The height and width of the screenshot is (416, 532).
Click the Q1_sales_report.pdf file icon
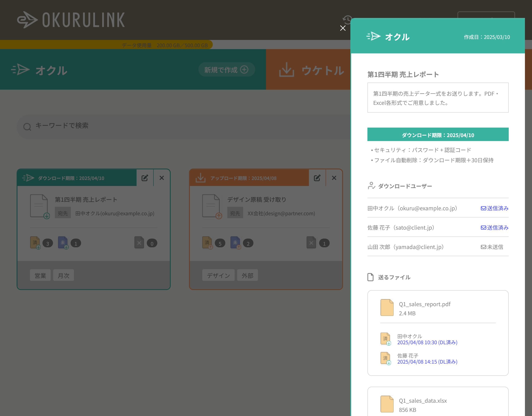[387, 307]
